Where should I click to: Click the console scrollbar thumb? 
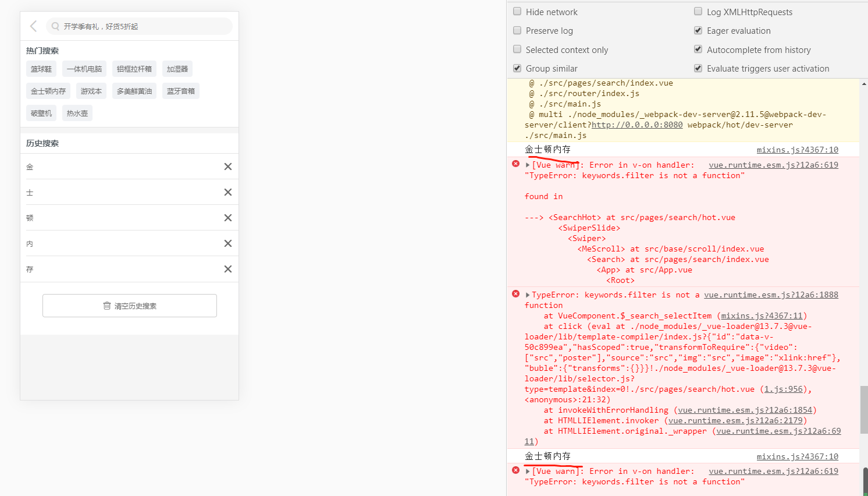(x=864, y=409)
